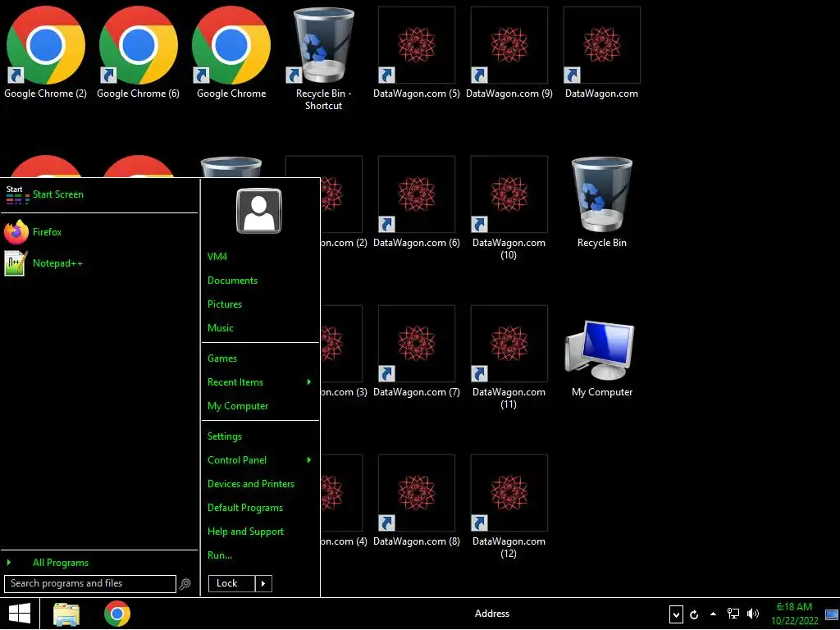The height and width of the screenshot is (630, 840).
Task: Expand All Programs list
Action: [61, 563]
